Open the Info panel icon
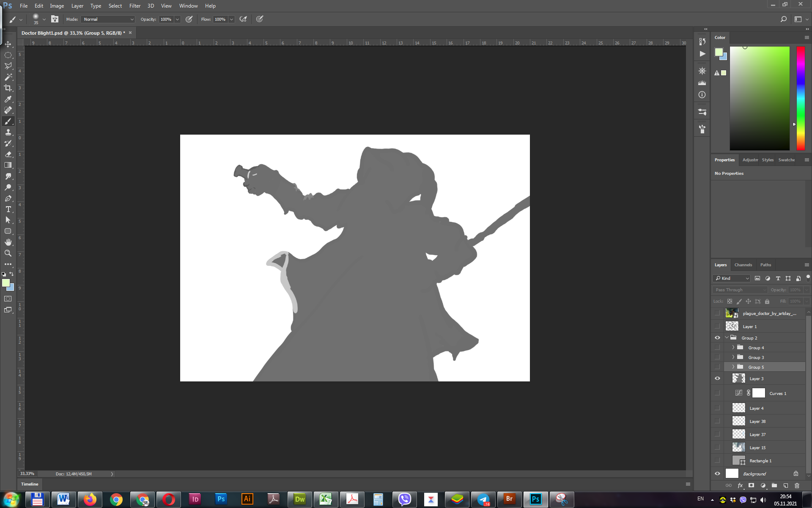Viewport: 812px width, 508px height. [702, 95]
